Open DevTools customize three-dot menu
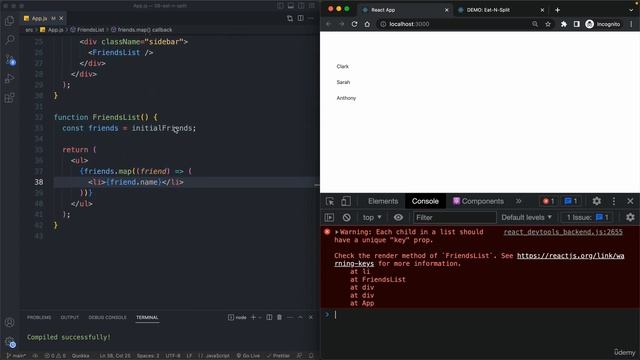 point(613,201)
